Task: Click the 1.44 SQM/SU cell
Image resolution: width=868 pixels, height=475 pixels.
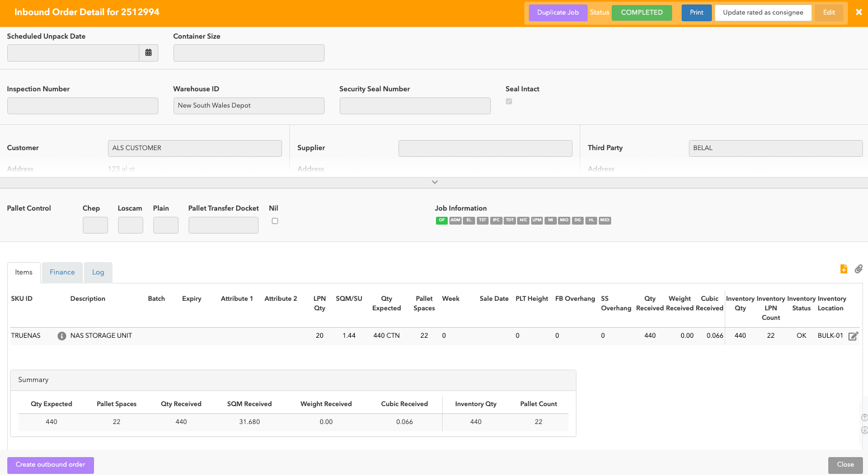Action: pos(349,336)
